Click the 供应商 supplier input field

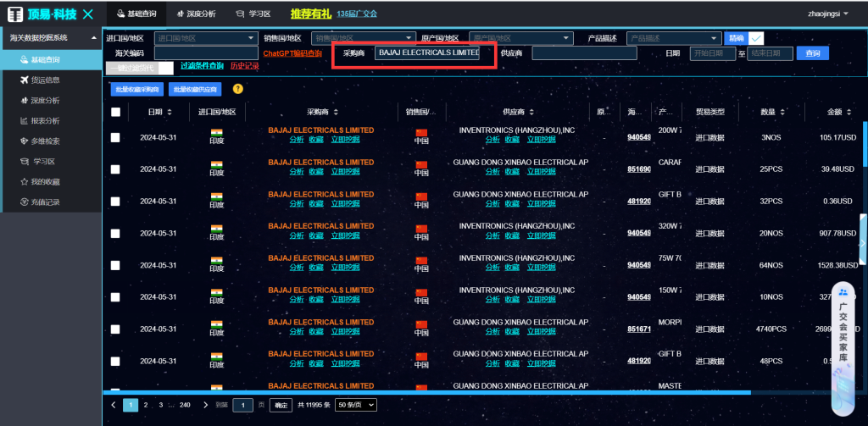click(584, 53)
